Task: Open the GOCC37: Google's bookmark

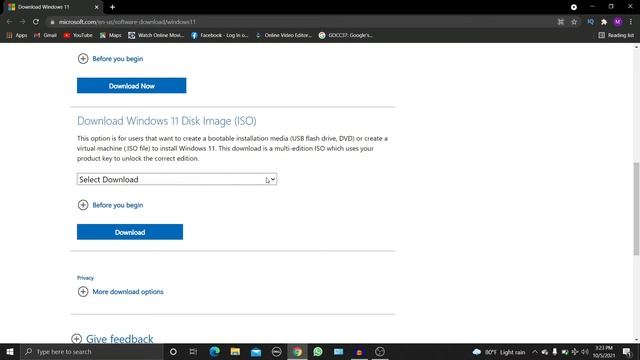Action: [345, 36]
